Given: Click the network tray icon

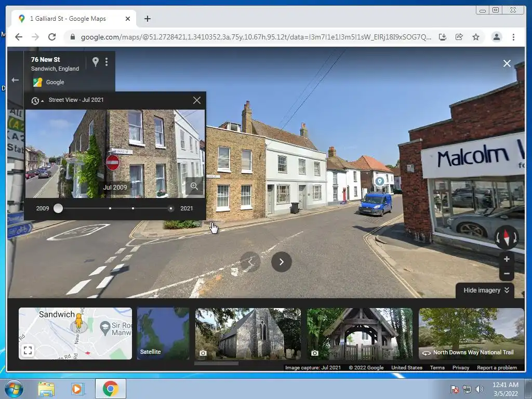Looking at the screenshot, I should (x=467, y=389).
